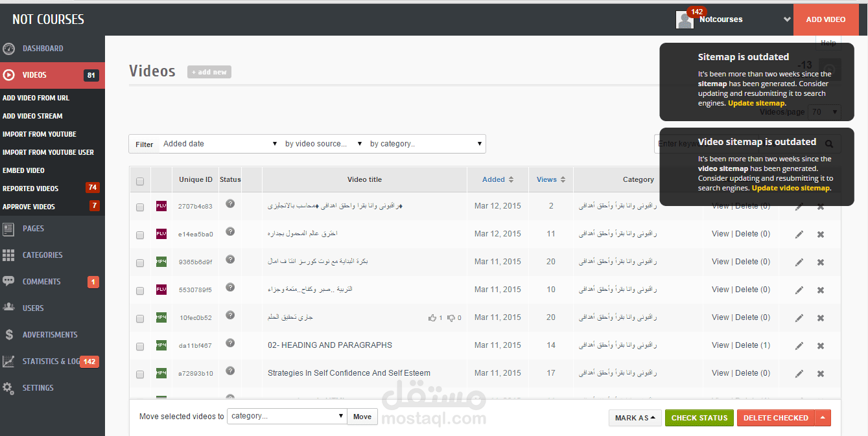Click status icon for 9365b6d9f
Screen dimensions: 868x436
point(230,259)
